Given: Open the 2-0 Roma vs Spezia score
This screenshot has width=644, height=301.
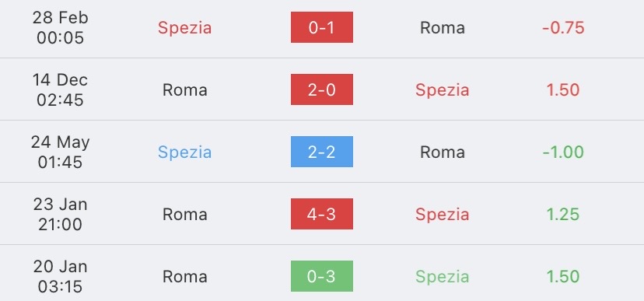Looking at the screenshot, I should point(321,89).
